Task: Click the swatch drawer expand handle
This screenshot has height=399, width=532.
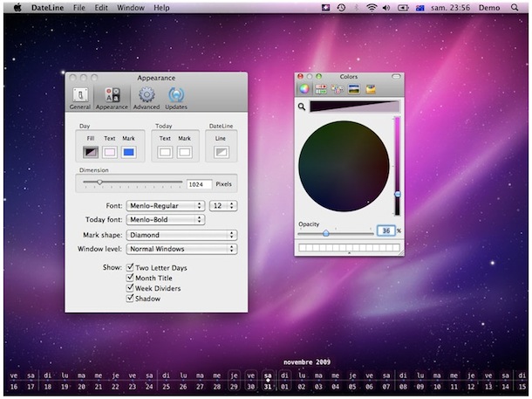Action: 349,253
